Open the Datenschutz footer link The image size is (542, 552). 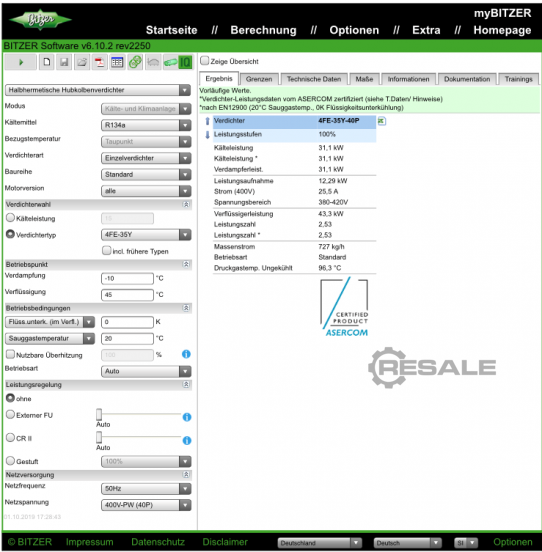(158, 542)
